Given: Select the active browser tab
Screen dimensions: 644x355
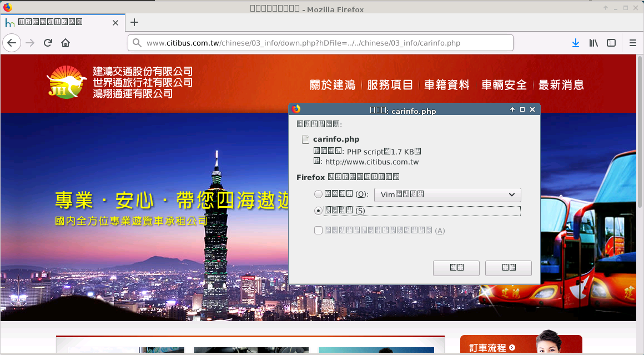Looking at the screenshot, I should point(62,22).
